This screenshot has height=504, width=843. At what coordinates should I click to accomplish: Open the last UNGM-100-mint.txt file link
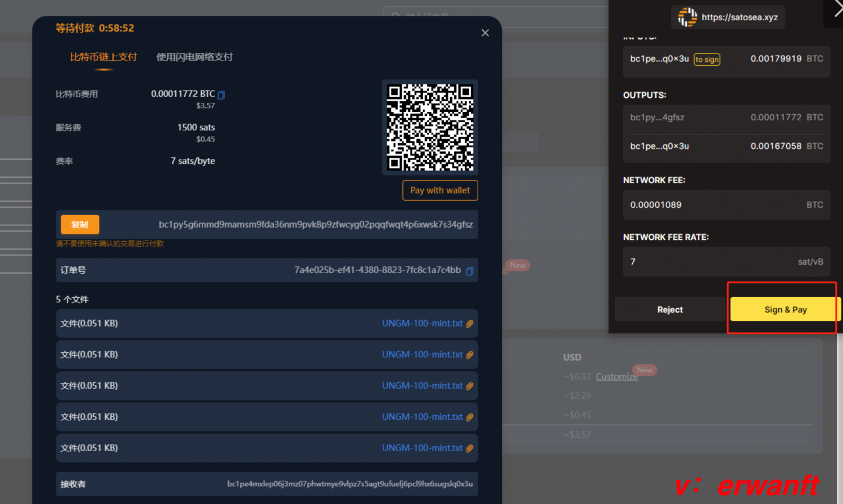coord(422,448)
